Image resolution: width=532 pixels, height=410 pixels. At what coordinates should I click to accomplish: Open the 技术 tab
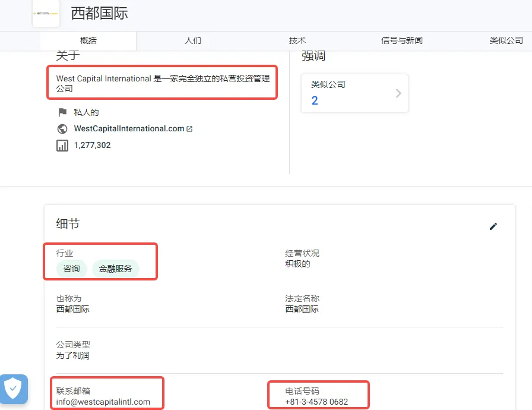297,41
